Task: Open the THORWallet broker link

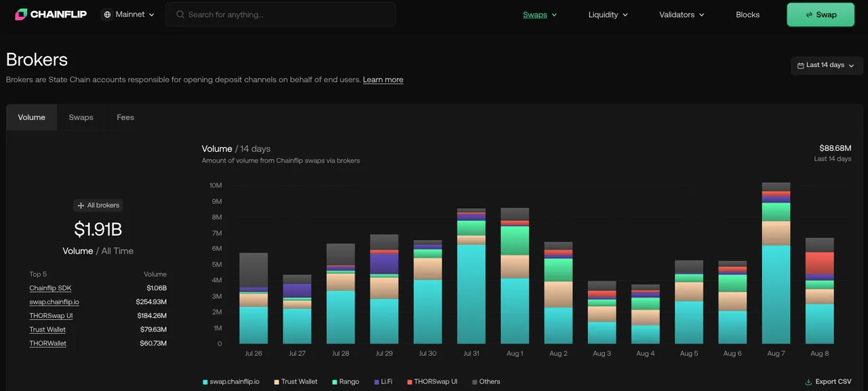Action: click(x=48, y=344)
